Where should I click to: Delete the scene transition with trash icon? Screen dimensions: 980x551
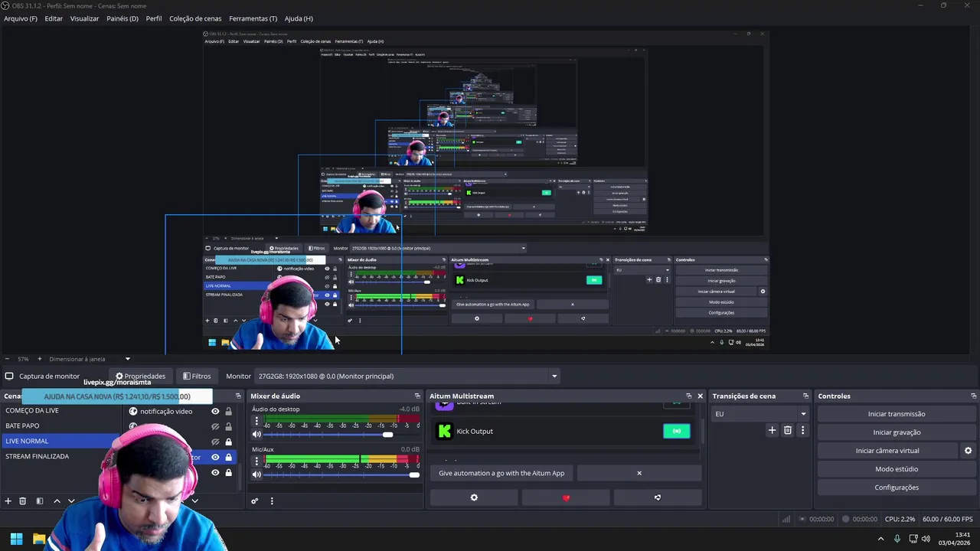788,430
